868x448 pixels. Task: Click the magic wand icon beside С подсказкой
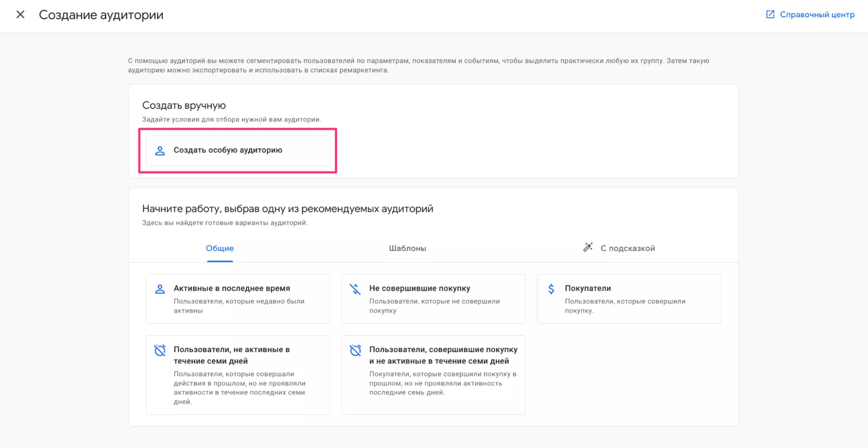coord(588,247)
